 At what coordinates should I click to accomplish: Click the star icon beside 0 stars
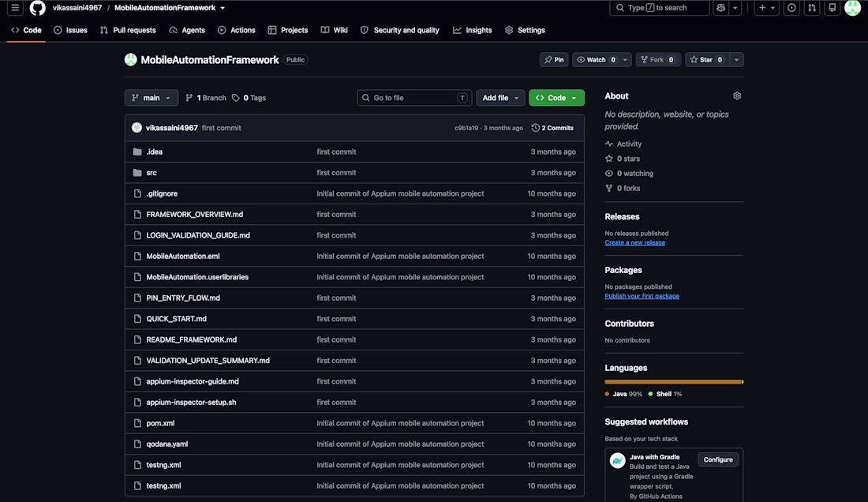[609, 159]
